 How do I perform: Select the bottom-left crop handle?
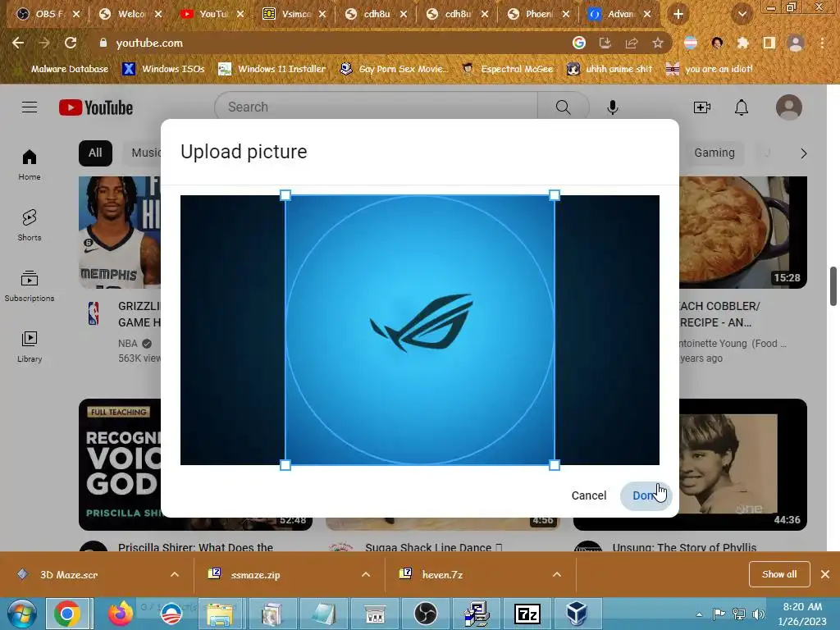pos(285,465)
